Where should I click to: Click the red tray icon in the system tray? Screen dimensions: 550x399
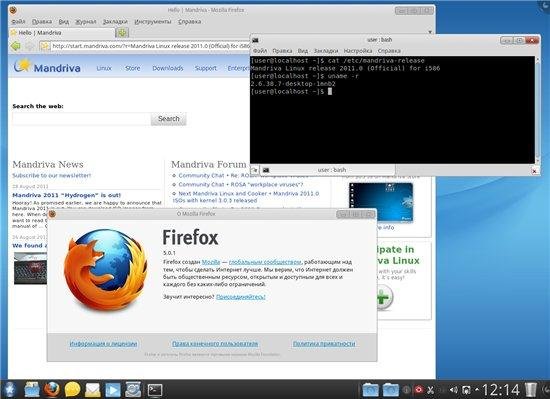click(x=418, y=390)
